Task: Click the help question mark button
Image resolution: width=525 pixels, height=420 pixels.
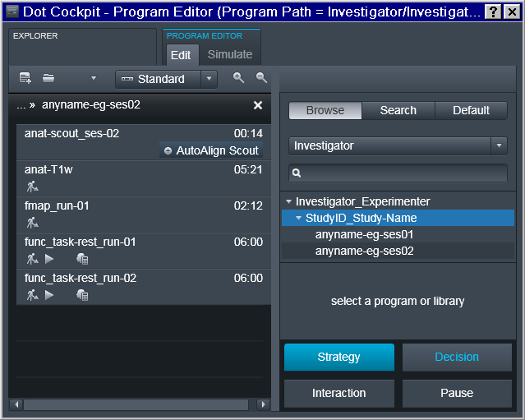Action: click(493, 12)
